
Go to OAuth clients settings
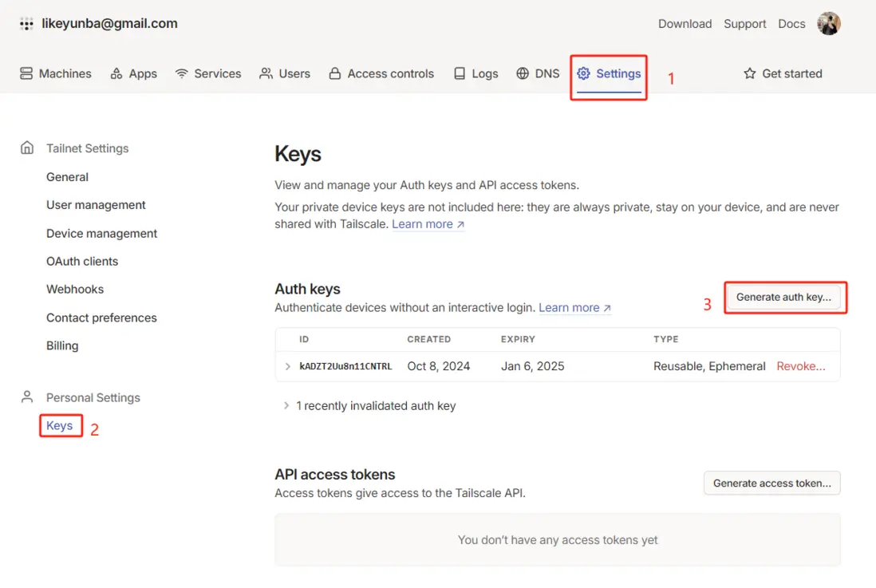[x=82, y=261]
